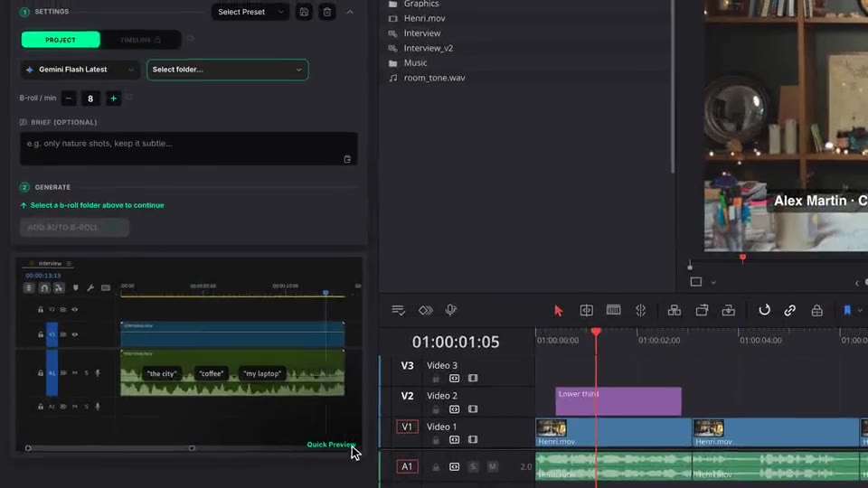Open the Music bin
This screenshot has height=488, width=868.
tap(415, 63)
